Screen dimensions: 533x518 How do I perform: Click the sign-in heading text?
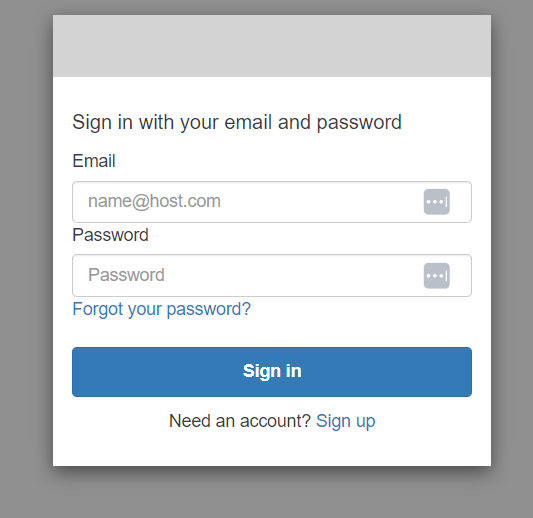pos(237,122)
